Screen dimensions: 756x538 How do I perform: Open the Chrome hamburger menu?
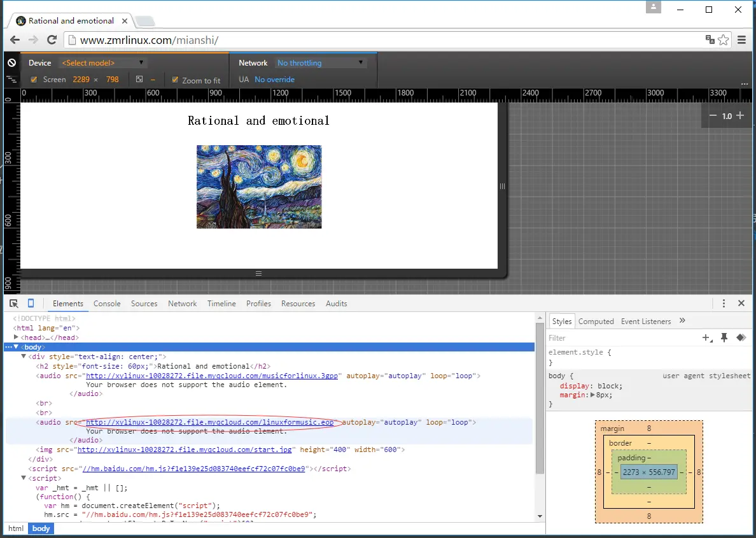tap(741, 40)
